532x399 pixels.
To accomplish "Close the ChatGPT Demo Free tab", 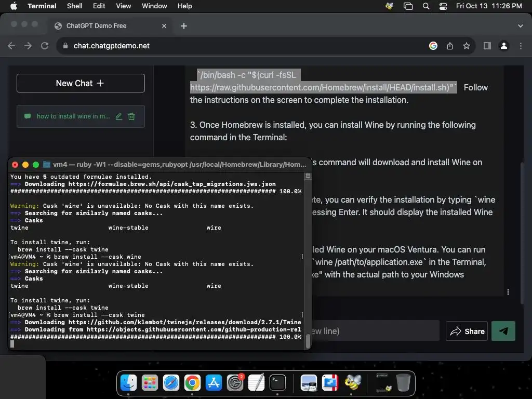I will point(164,26).
